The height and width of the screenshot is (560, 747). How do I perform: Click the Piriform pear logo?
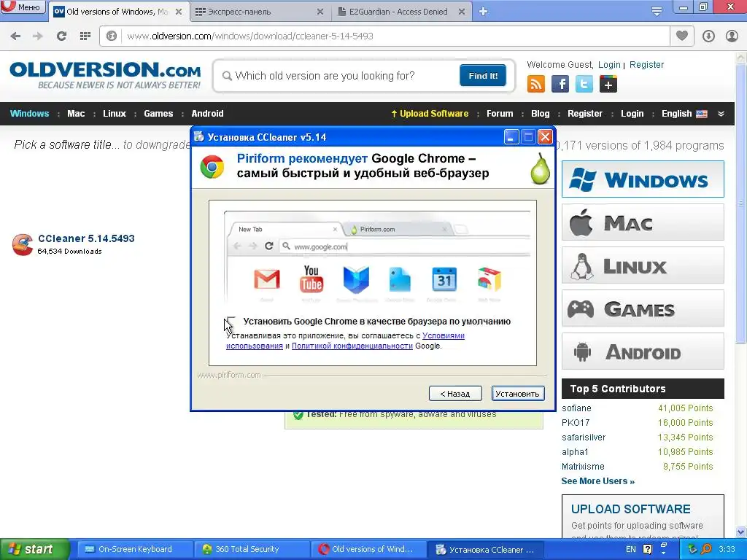pos(541,168)
